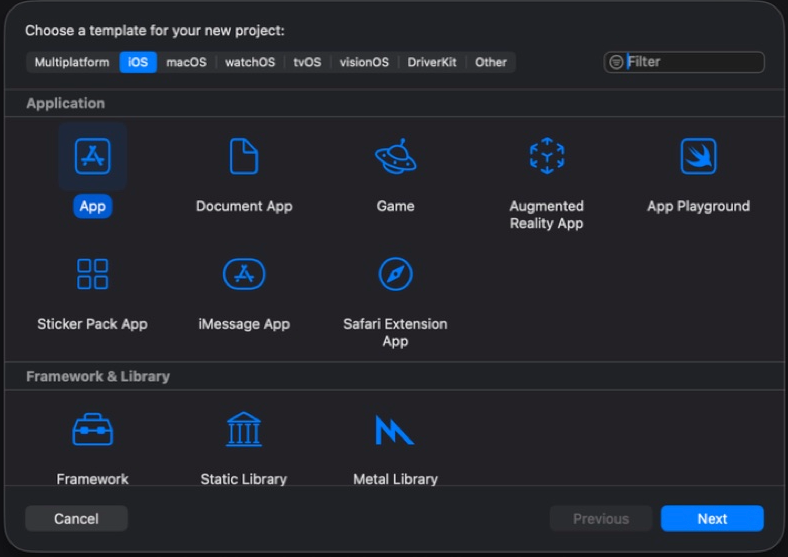Click the Next button
788x557 pixels.
click(x=712, y=518)
